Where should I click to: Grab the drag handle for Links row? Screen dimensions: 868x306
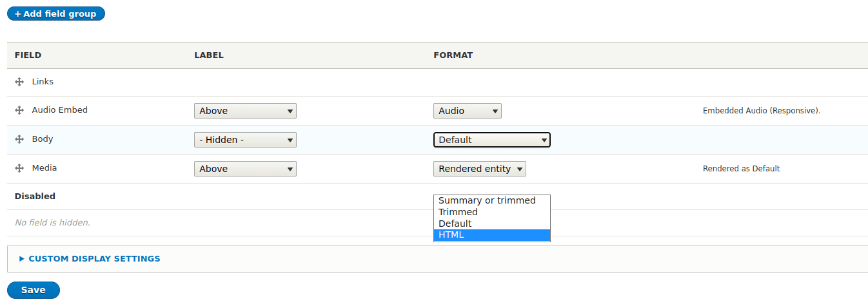tap(19, 82)
